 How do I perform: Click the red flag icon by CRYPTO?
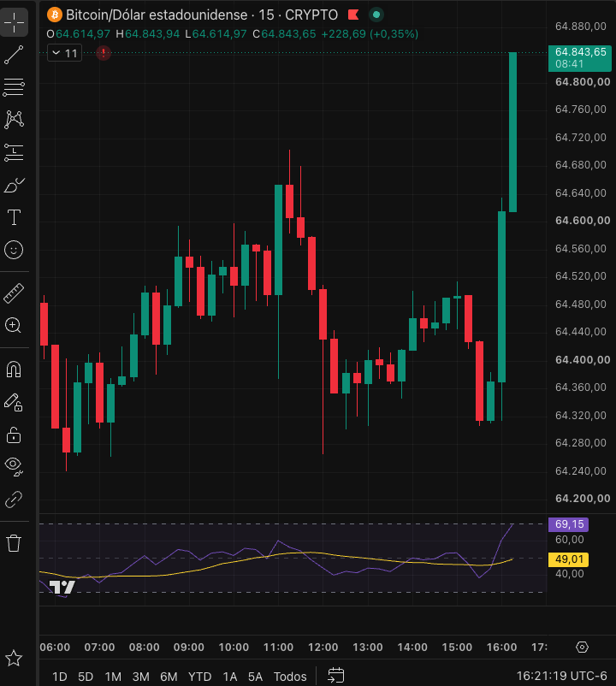353,15
